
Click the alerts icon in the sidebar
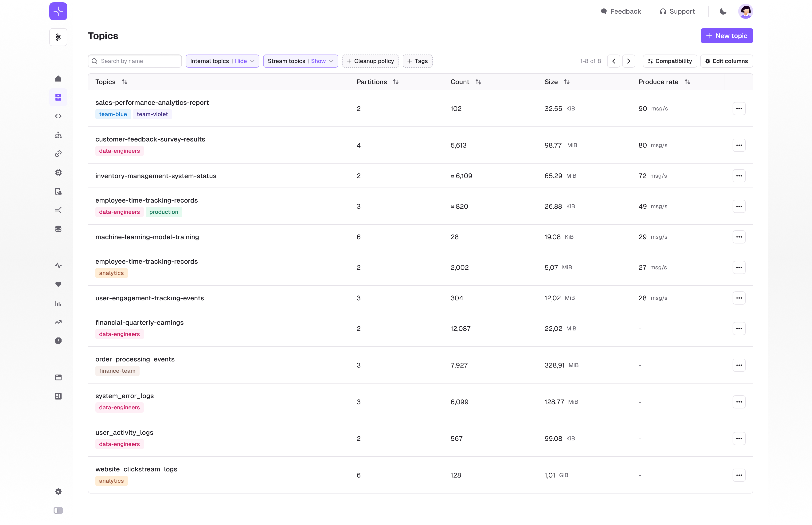coord(58,341)
